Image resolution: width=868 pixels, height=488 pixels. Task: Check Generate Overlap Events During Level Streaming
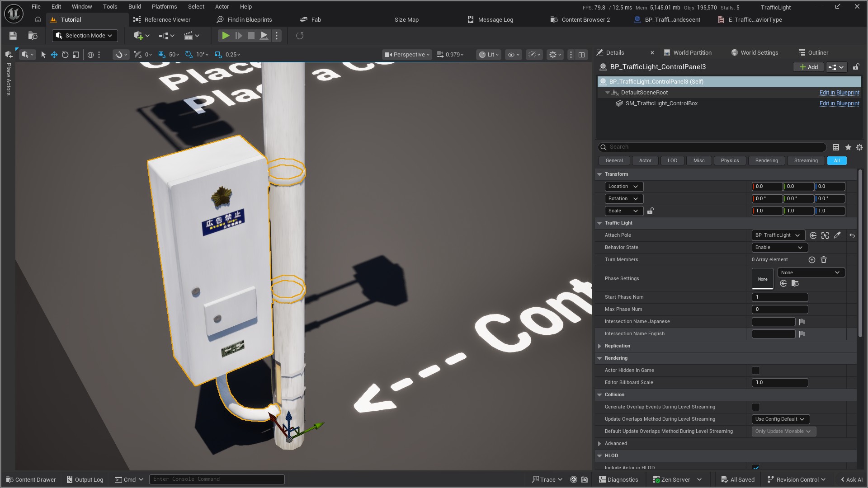(756, 407)
